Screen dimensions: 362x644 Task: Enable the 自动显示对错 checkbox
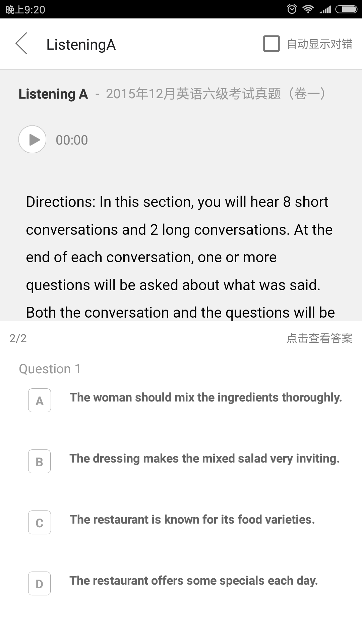[x=271, y=44]
